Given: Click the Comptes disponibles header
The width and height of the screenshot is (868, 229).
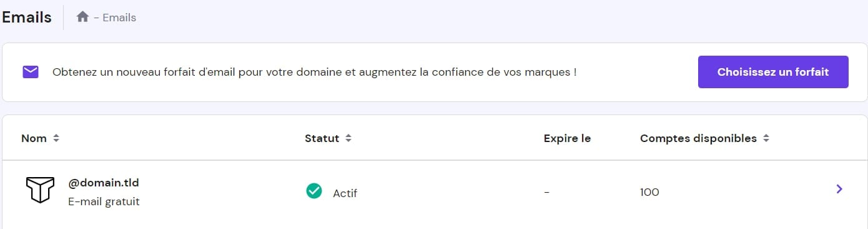Looking at the screenshot, I should (x=698, y=138).
